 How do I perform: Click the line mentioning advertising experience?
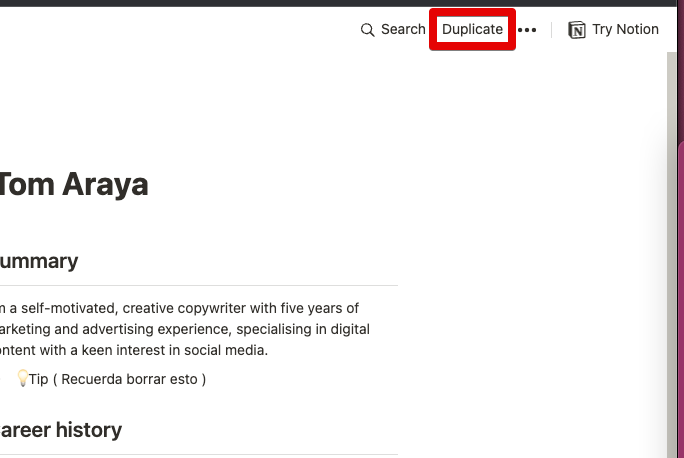(185, 329)
